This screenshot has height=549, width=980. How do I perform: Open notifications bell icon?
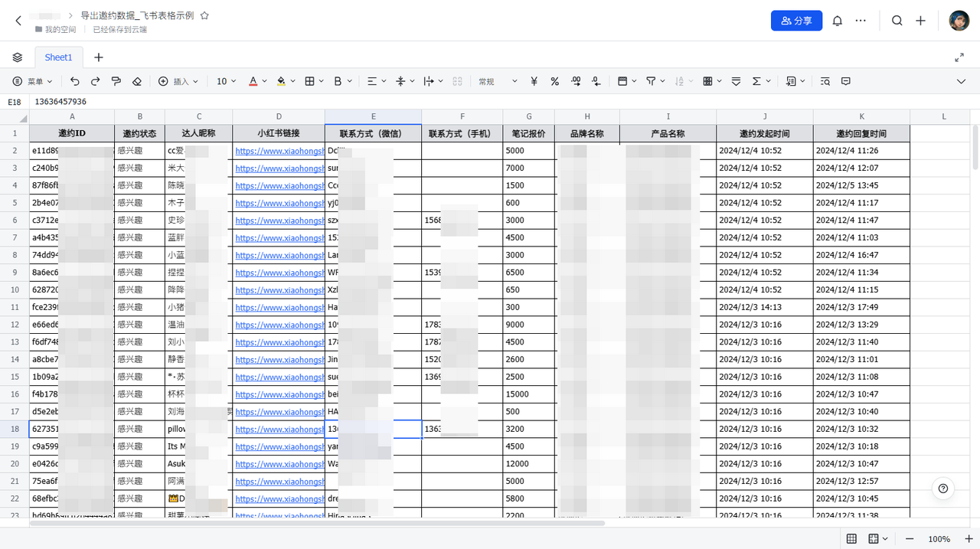tap(837, 21)
